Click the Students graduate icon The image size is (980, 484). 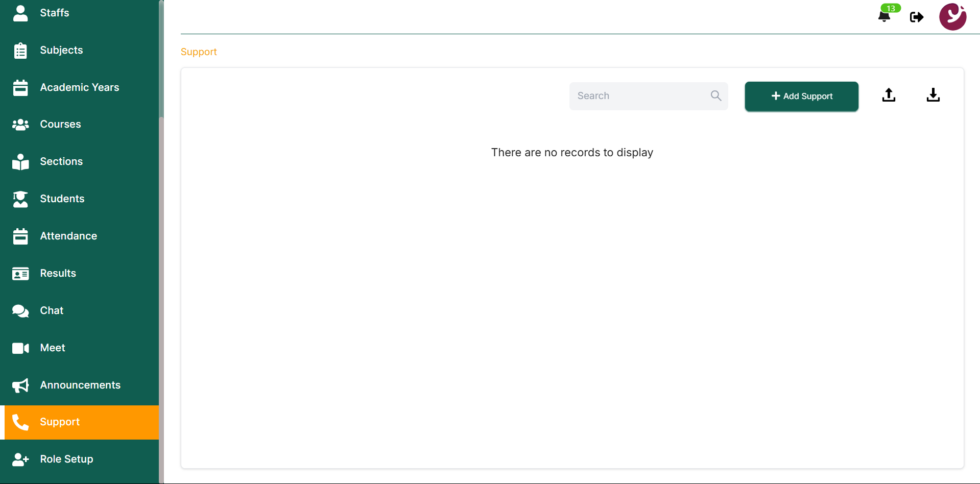(20, 199)
